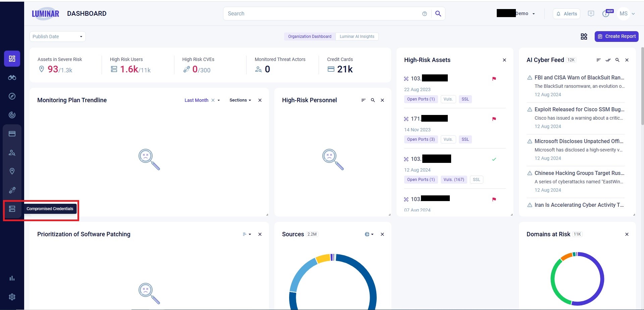
Task: Switch to Organization Dashboard tab
Action: click(x=310, y=37)
